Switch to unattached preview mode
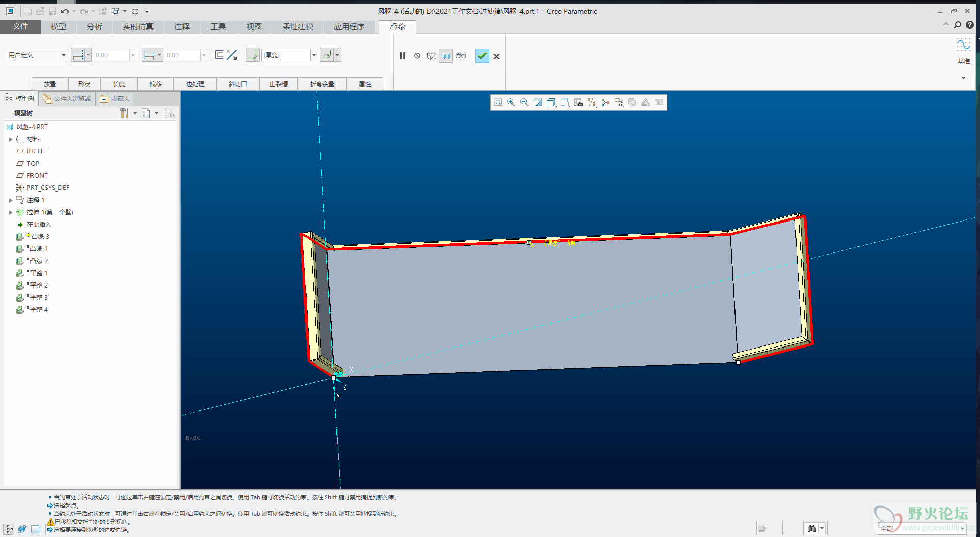The image size is (980, 537). click(431, 56)
